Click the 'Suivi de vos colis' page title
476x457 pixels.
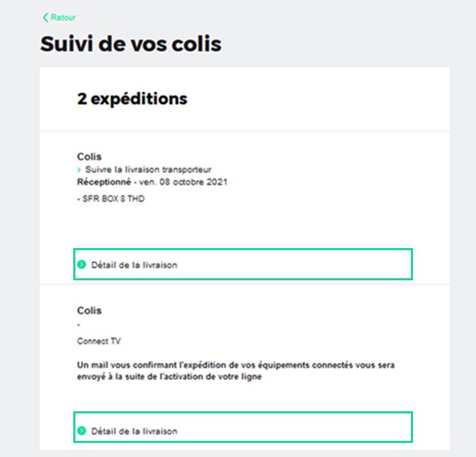point(131,44)
